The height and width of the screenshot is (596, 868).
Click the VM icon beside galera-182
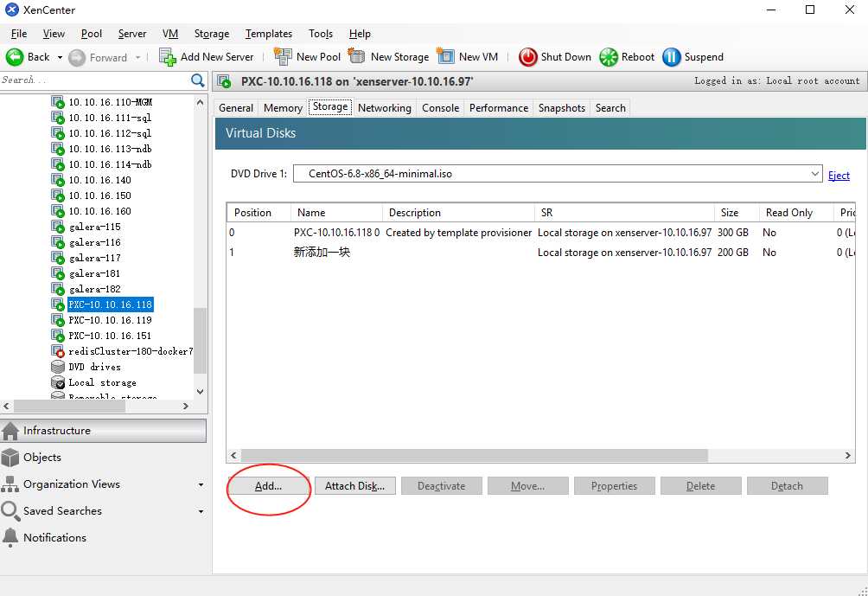(58, 289)
